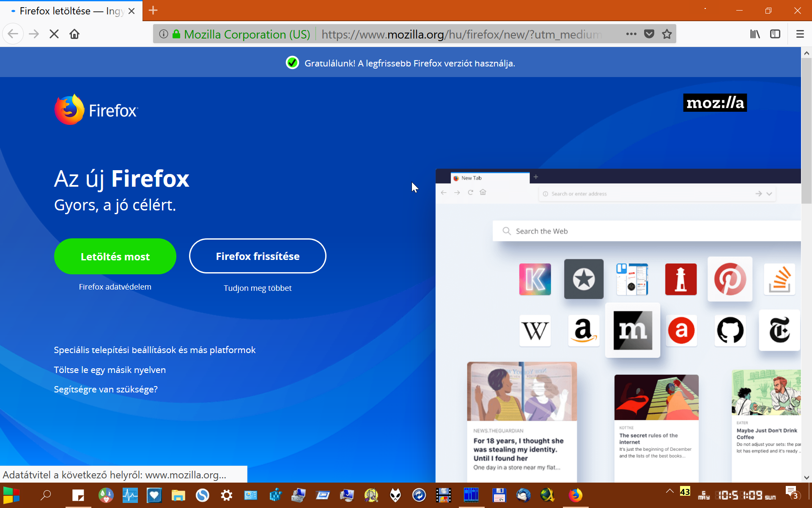Click the Wikipedia W tile in preview

click(x=535, y=330)
